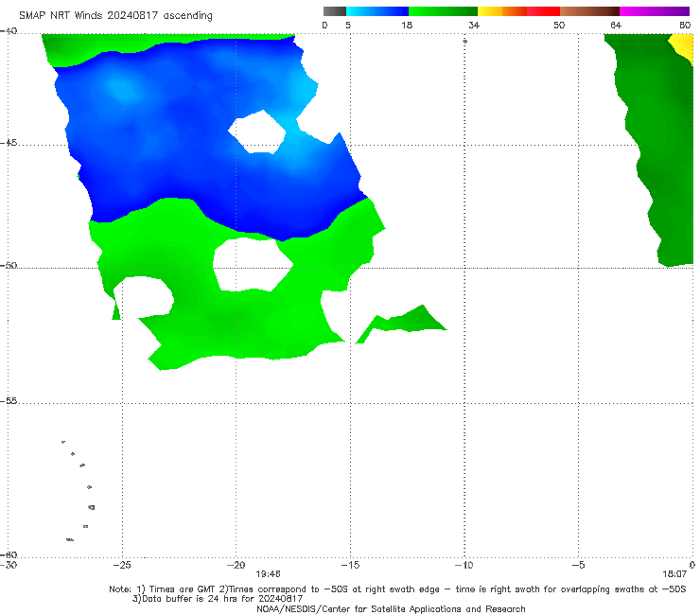Click the swath time "18:07"
The width and height of the screenshot is (700, 615).
(674, 574)
